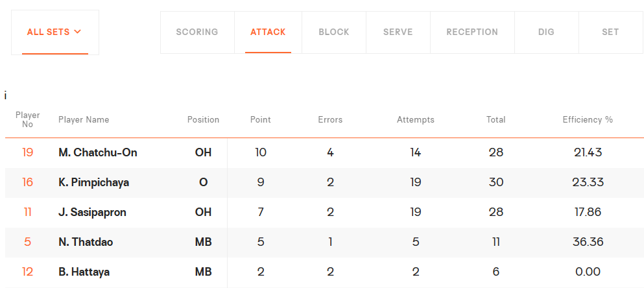
Task: Open the ALL SETS dropdown
Action: click(x=54, y=32)
